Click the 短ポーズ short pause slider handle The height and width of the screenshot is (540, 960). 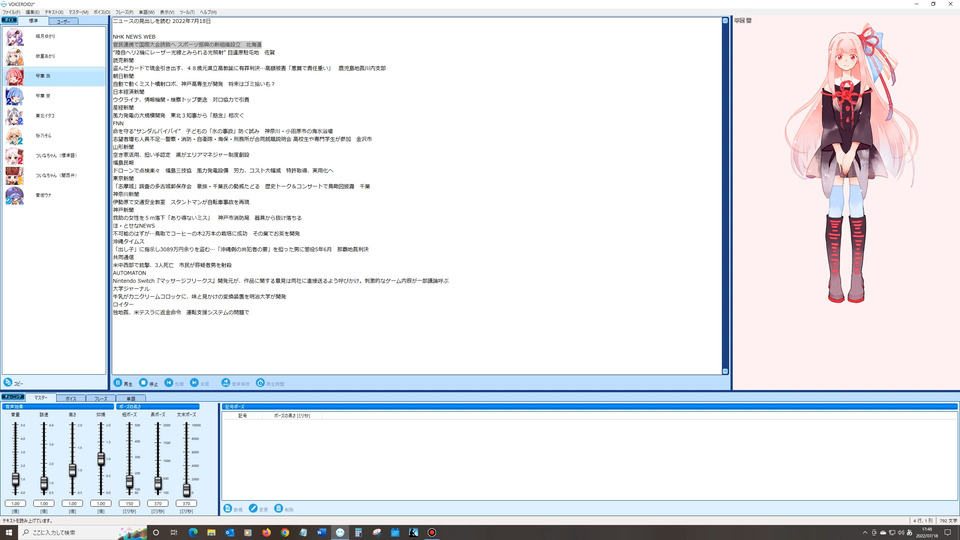pos(129,482)
